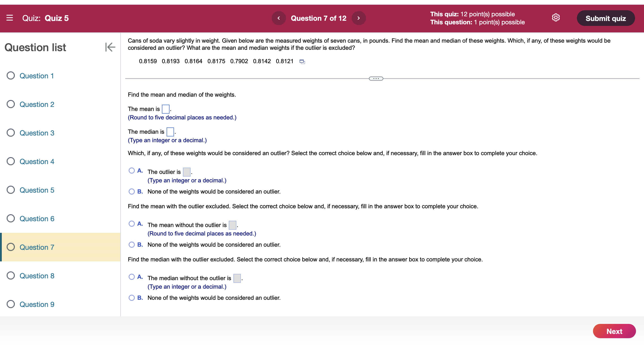Choose B: None of the weights for the mean
Image resolution: width=644 pixels, height=348 pixels.
pyautogui.click(x=131, y=245)
